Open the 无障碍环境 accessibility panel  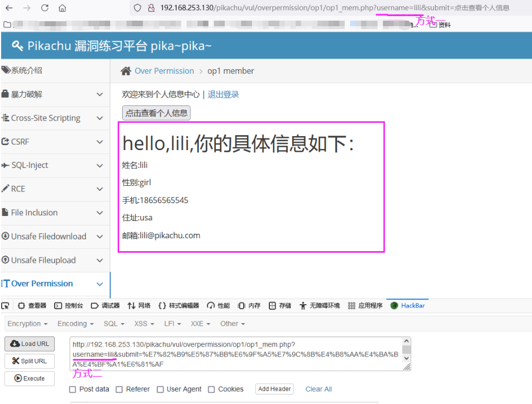[318, 305]
